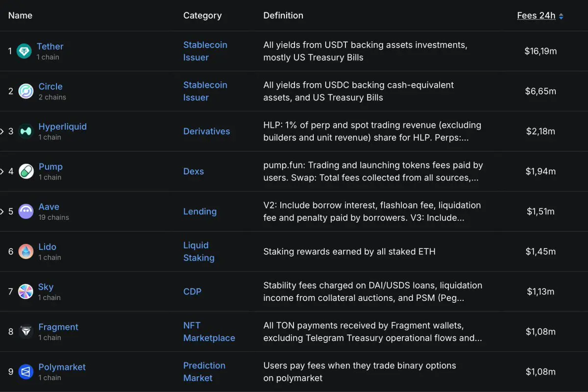This screenshot has width=588, height=392.
Task: Open the Prediction Market category link
Action: (x=204, y=372)
